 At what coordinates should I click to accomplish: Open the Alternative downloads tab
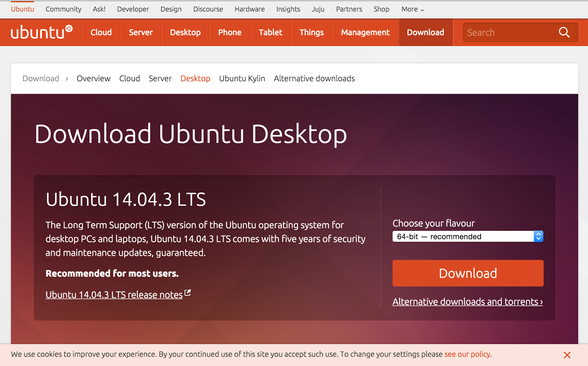pyautogui.click(x=314, y=78)
